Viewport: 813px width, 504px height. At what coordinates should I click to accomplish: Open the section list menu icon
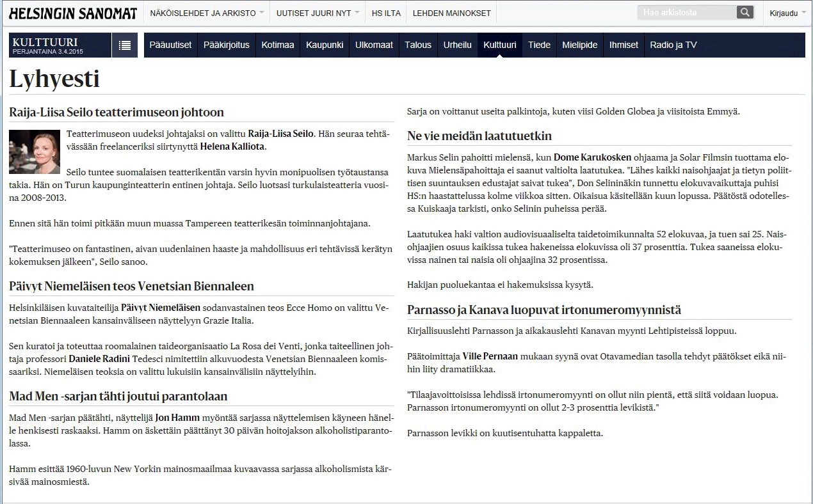125,45
